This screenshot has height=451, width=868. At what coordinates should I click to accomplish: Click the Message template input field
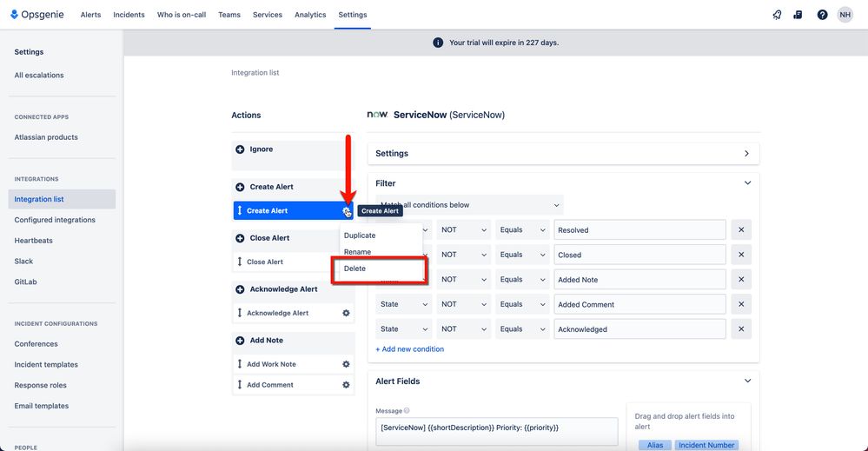(x=496, y=432)
